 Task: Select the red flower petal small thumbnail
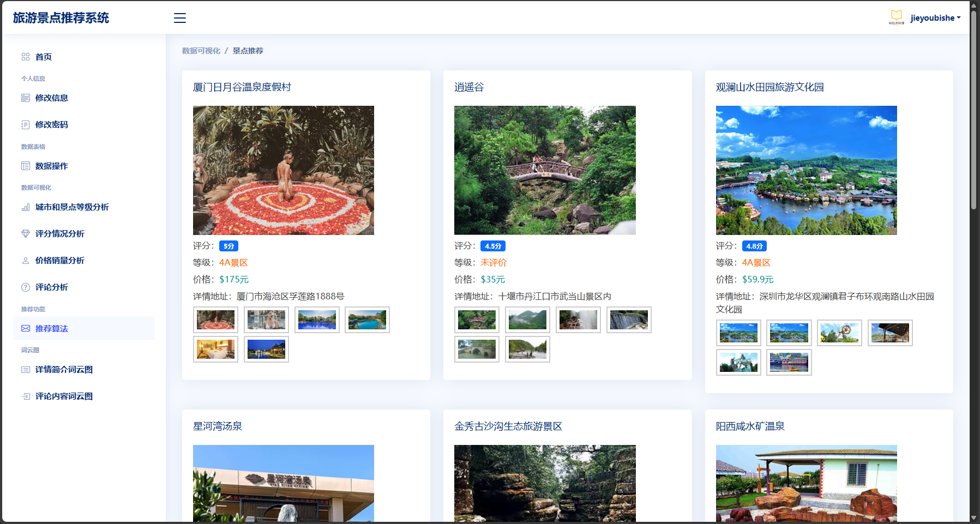[216, 320]
